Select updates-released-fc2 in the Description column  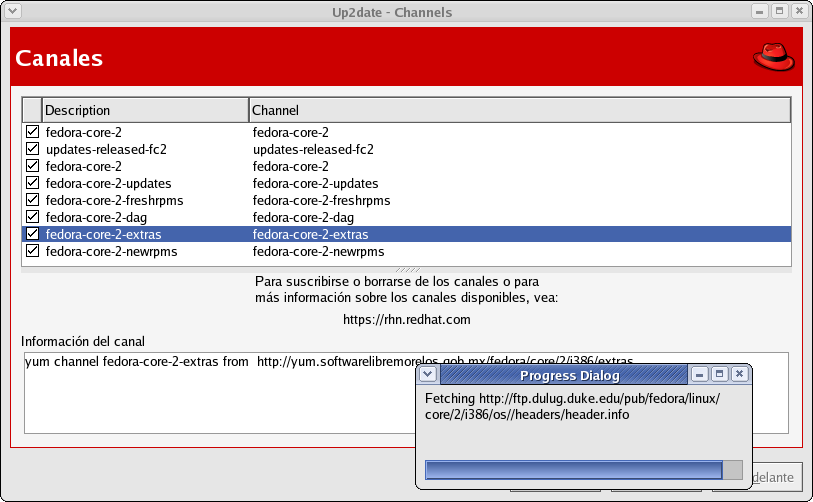(x=106, y=149)
